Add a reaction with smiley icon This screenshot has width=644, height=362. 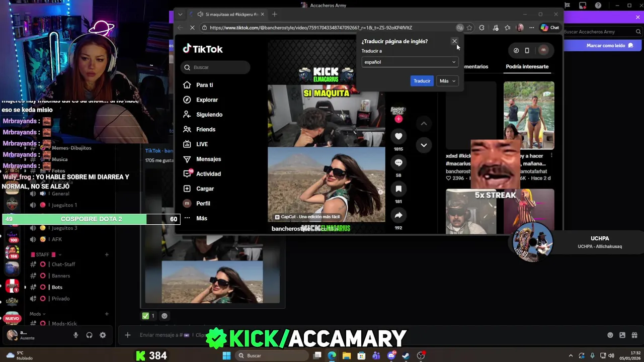pos(164,316)
